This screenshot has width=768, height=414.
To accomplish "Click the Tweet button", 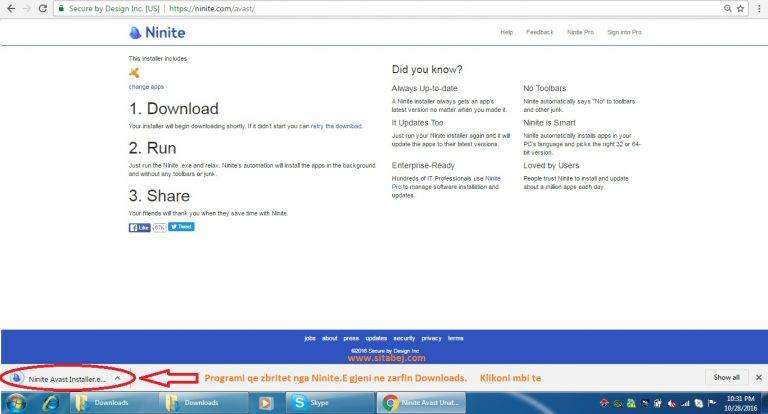I will (181, 227).
